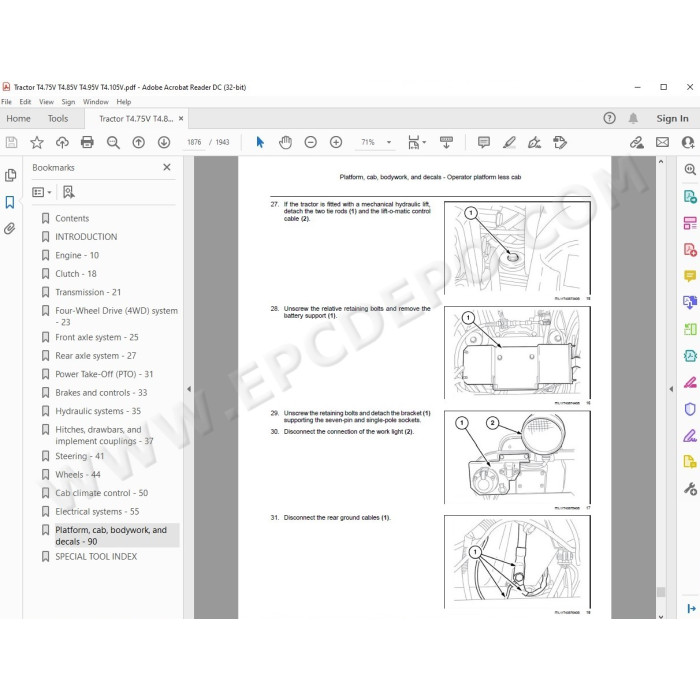Click the read mode scroll icon

[446, 142]
